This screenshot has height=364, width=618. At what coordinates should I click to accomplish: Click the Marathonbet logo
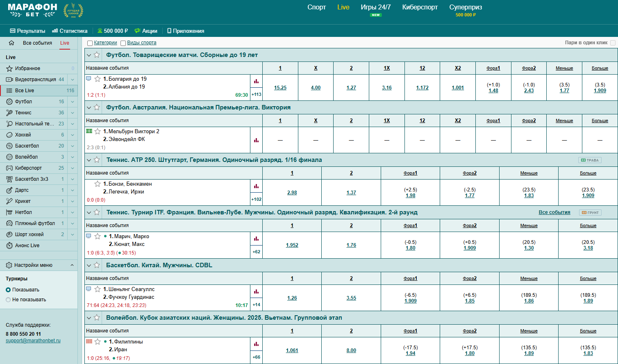coord(32,10)
